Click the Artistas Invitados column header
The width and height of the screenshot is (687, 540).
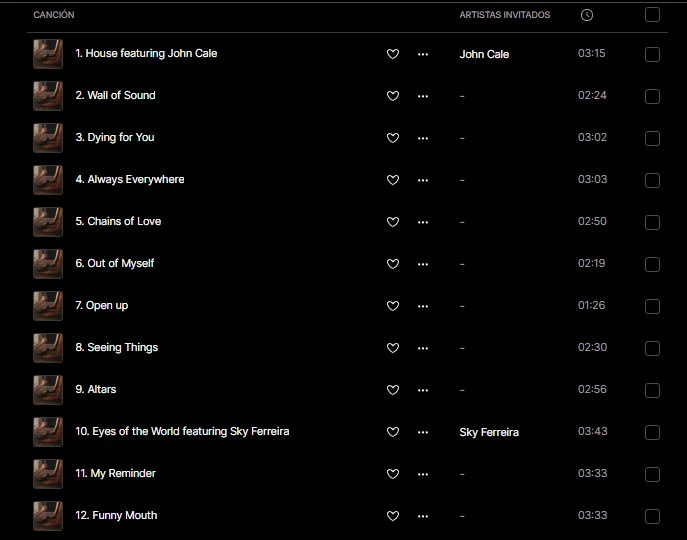[x=505, y=15]
